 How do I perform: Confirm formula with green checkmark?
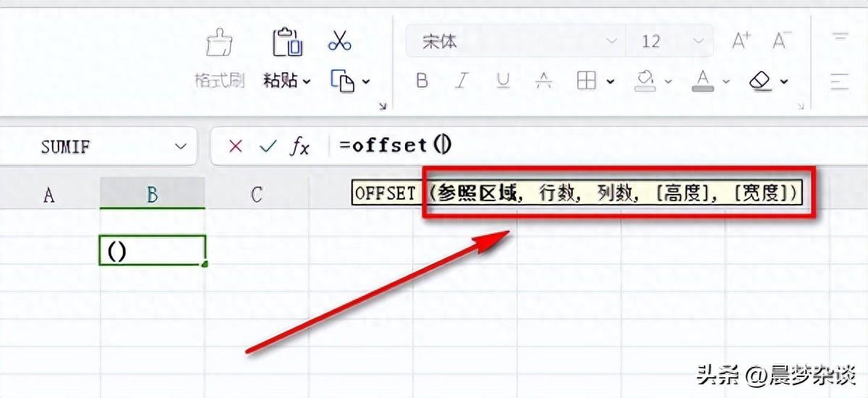tap(268, 146)
